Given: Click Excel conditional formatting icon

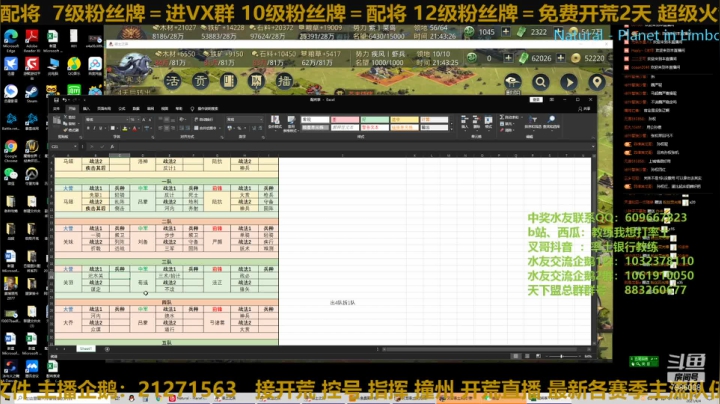Looking at the screenshot, I should pos(275,122).
